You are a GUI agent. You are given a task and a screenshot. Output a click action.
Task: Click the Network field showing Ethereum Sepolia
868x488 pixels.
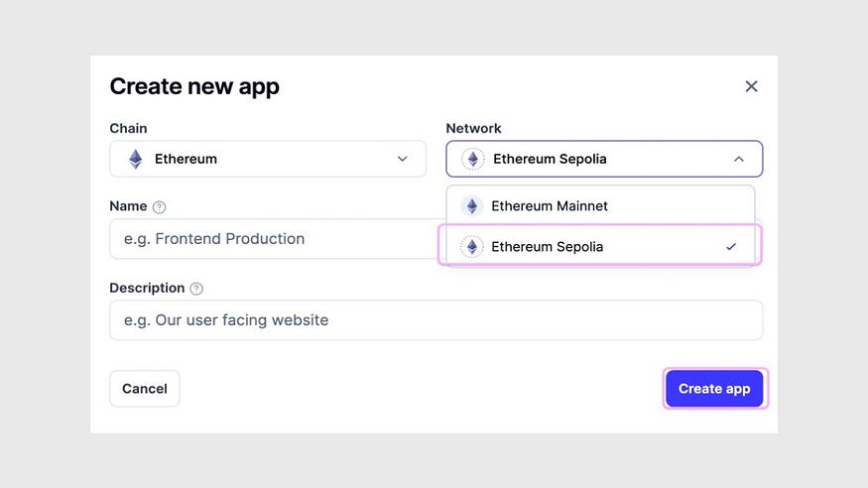(604, 159)
